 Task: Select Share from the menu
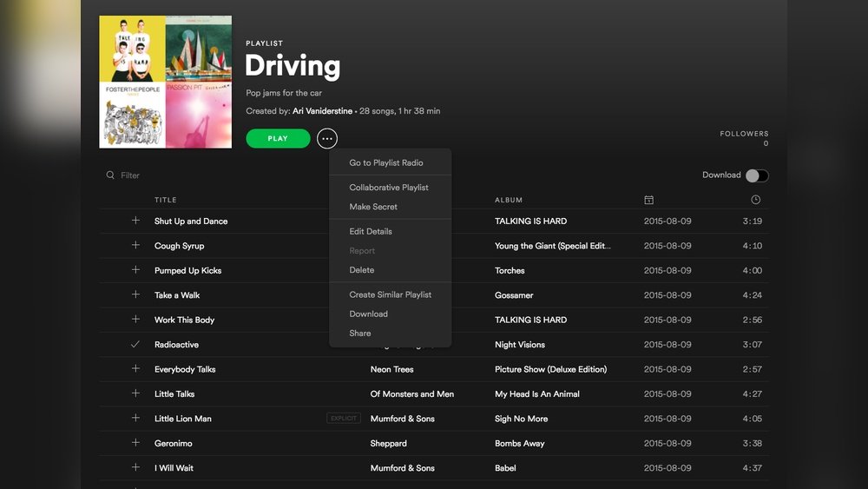coord(360,334)
